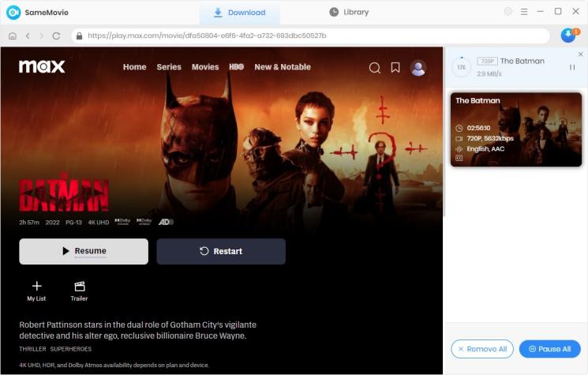Open Home in Max navigation
The width and height of the screenshot is (588, 375).
pyautogui.click(x=135, y=67)
